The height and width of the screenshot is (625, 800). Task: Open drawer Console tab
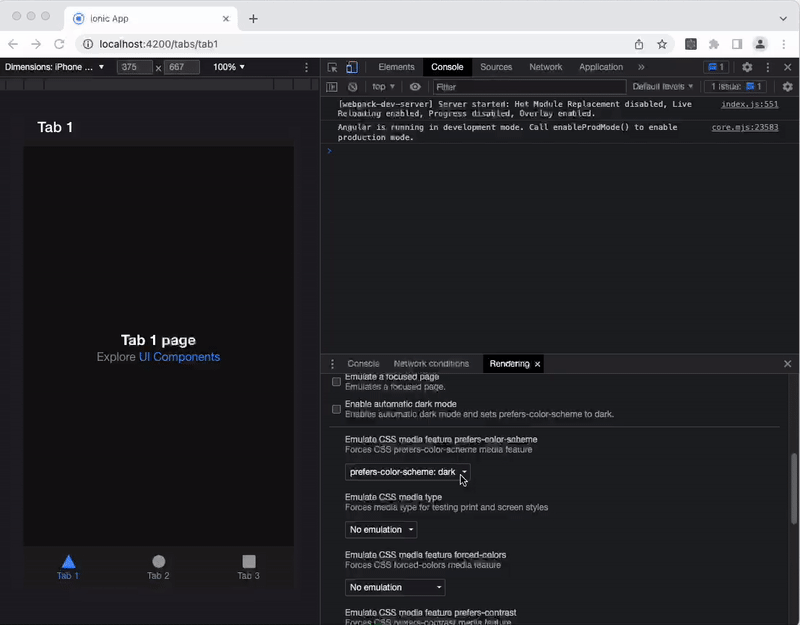click(363, 364)
